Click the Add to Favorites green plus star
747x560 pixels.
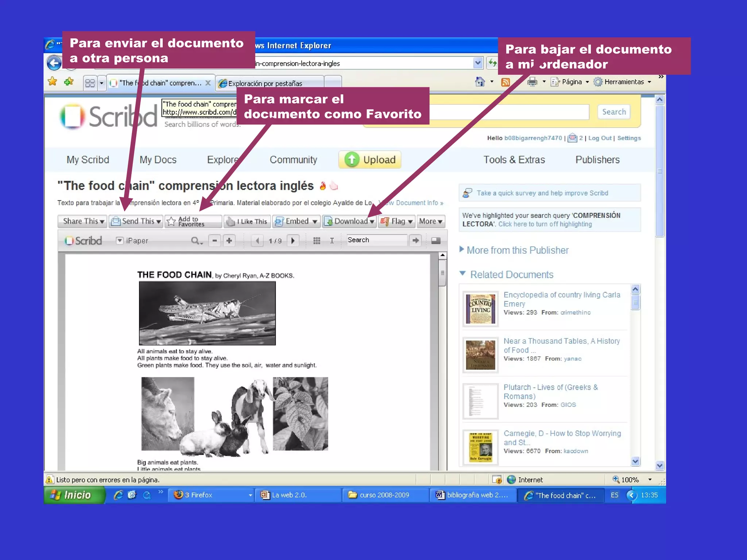tap(69, 82)
